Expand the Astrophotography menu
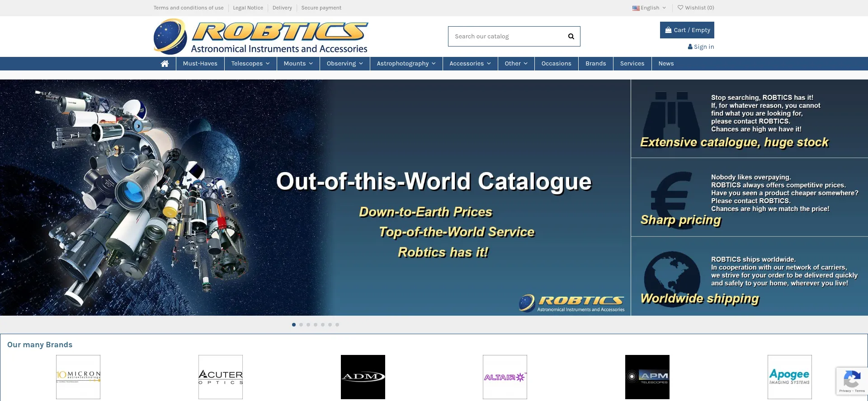 click(406, 64)
